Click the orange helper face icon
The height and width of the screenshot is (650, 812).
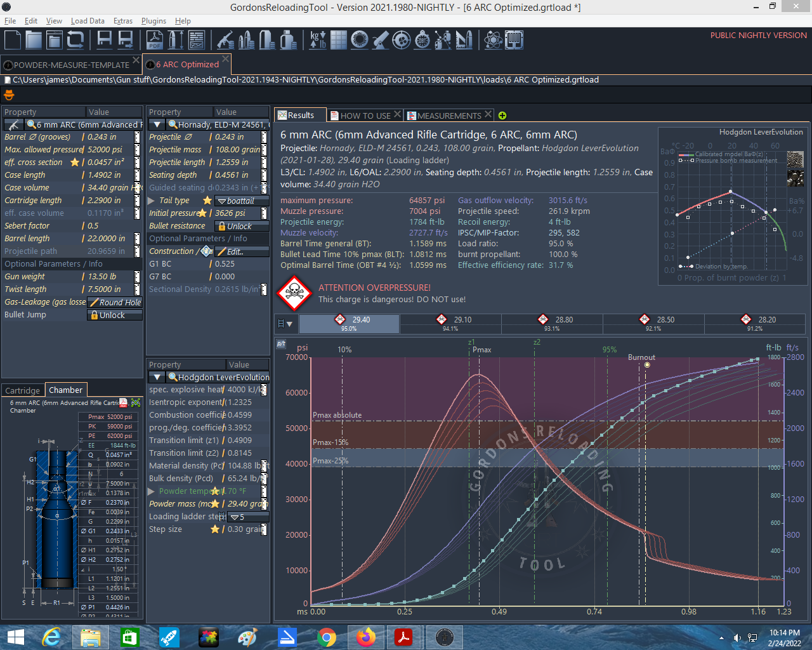click(9, 95)
